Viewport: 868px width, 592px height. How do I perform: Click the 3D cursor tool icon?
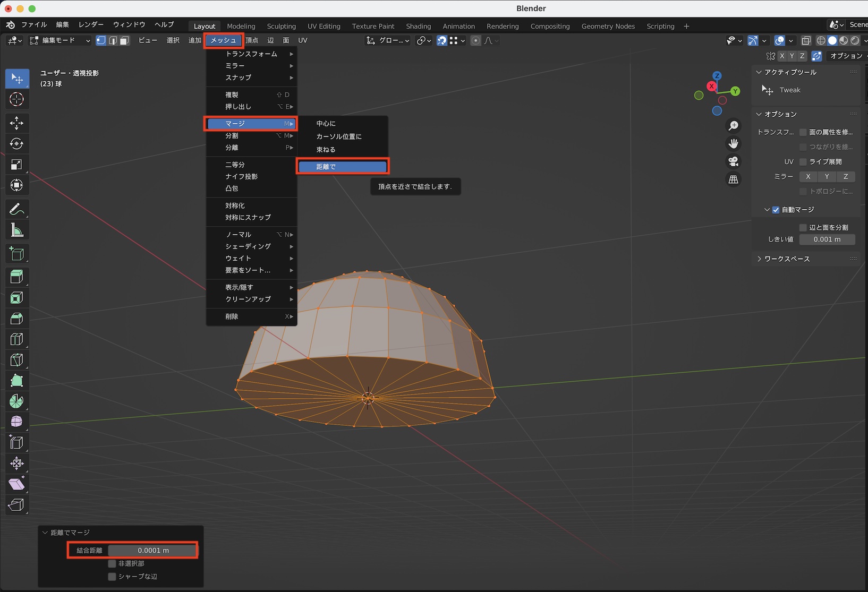pos(16,99)
